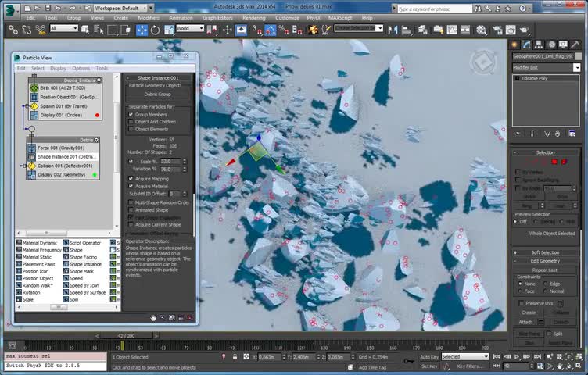Toggle Acquire Material checkbox
The image size is (588, 375).
click(x=131, y=186)
